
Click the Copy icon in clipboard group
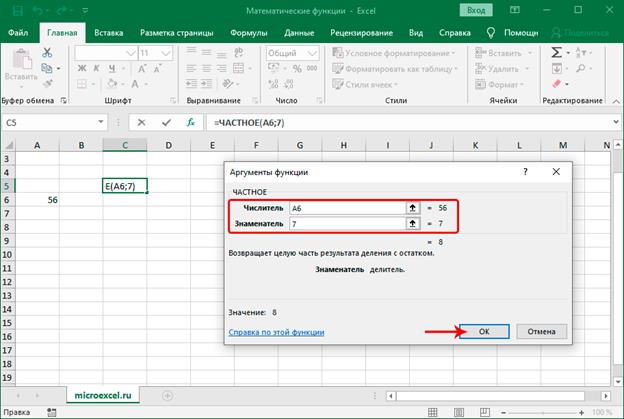click(x=47, y=68)
